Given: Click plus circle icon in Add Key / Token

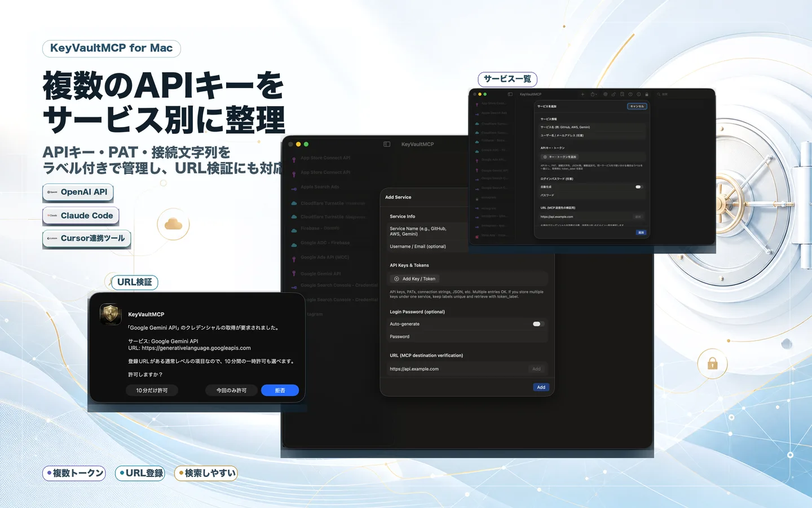Looking at the screenshot, I should click(x=396, y=279).
